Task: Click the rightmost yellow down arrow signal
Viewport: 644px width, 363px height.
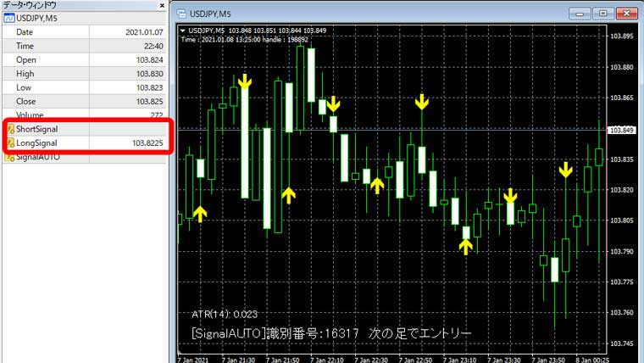Action: coord(566,170)
